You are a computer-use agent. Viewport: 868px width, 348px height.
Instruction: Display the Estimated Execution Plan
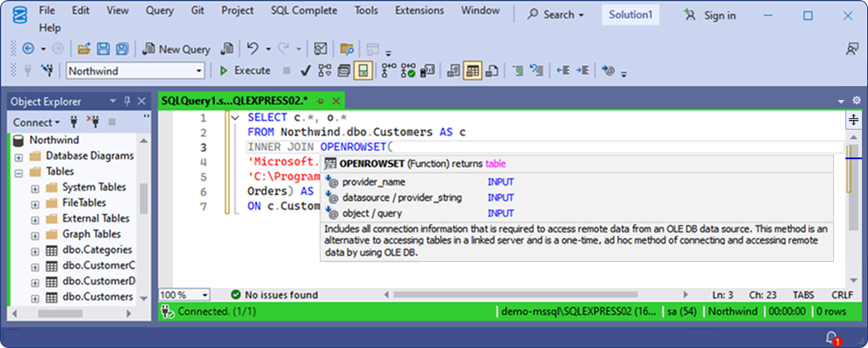point(324,70)
